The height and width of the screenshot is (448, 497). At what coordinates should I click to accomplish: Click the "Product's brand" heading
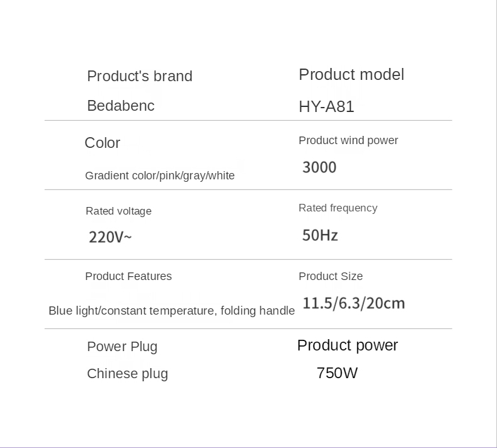tap(140, 76)
